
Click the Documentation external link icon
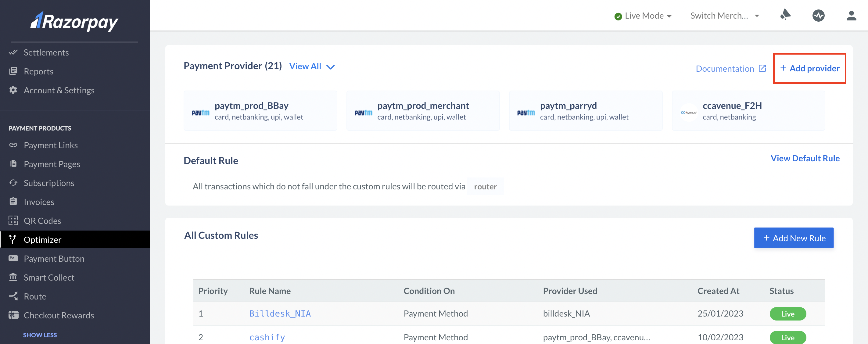(x=762, y=68)
